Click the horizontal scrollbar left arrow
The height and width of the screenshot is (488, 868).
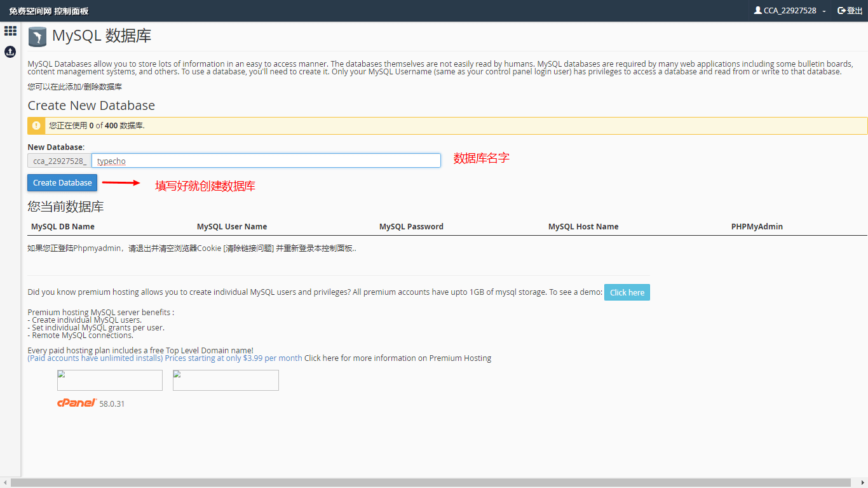tap(5, 483)
